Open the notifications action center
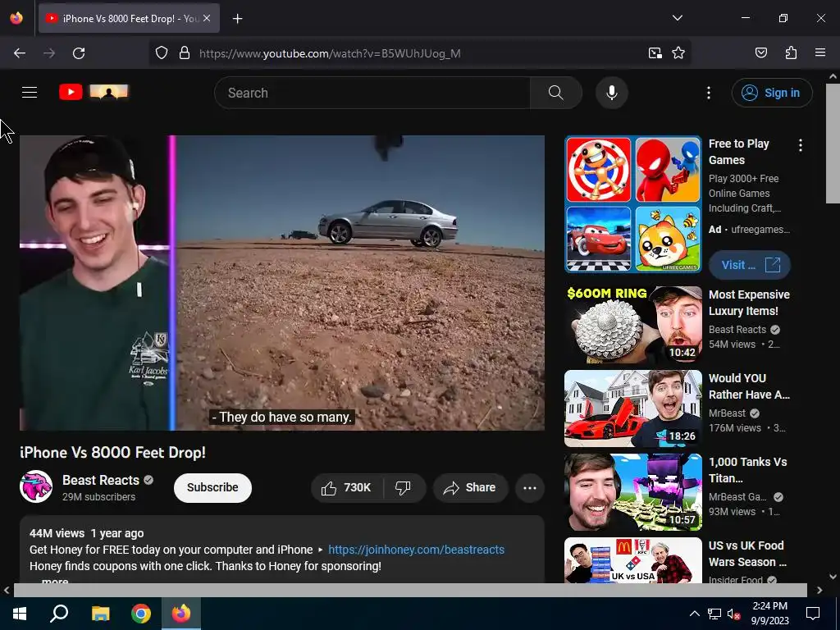The image size is (840, 630). (x=813, y=614)
